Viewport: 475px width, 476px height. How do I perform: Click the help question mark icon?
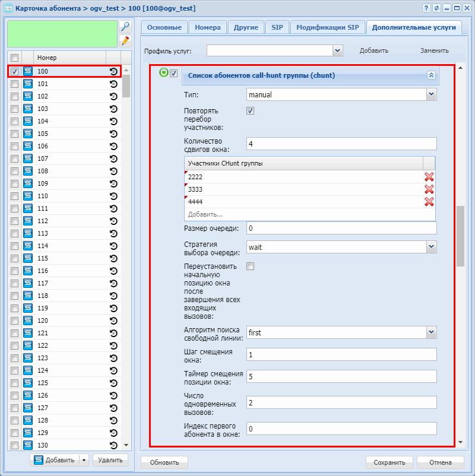click(426, 8)
